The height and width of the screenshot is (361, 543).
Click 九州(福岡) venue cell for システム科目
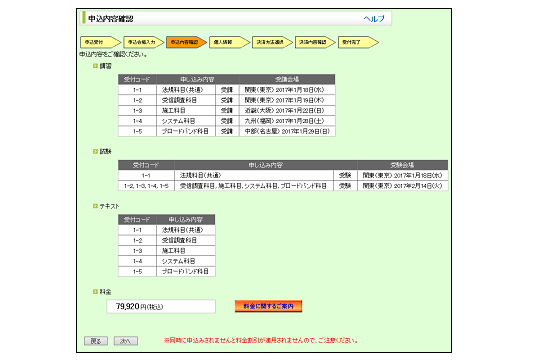(287, 121)
